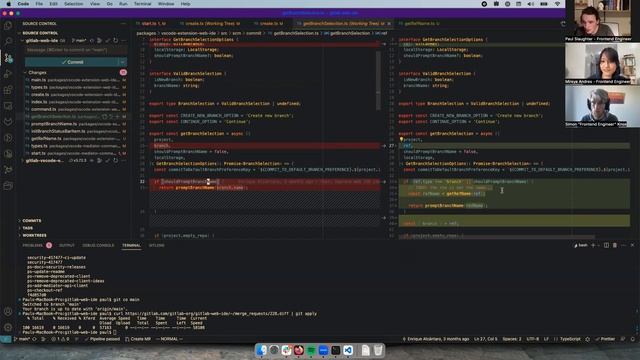Click Spaces: 2 indentation in status bar
The width and height of the screenshot is (640, 360).
512,339
